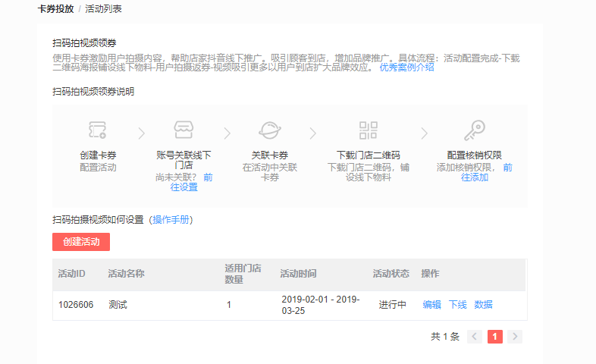Select page 1 in the pagination
596x364 pixels.
point(495,337)
